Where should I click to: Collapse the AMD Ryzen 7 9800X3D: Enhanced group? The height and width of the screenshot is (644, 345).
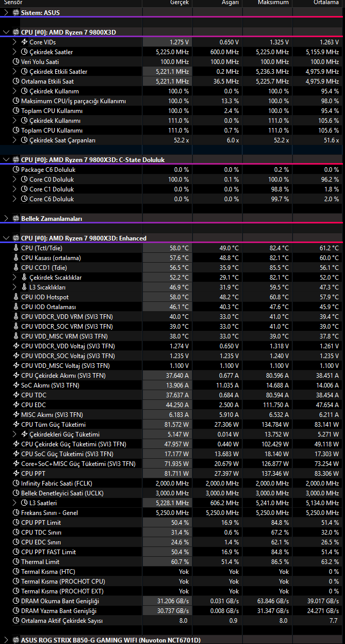pos(6,238)
